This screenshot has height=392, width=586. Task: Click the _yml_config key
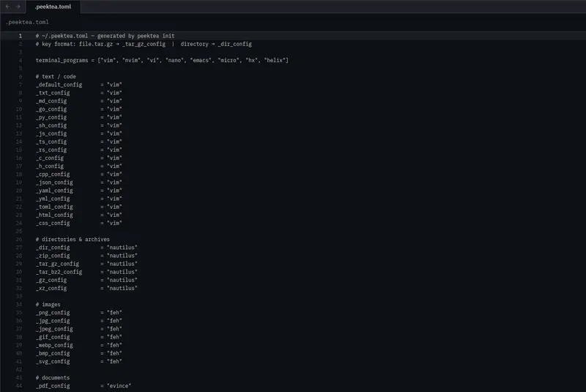[x=53, y=199]
